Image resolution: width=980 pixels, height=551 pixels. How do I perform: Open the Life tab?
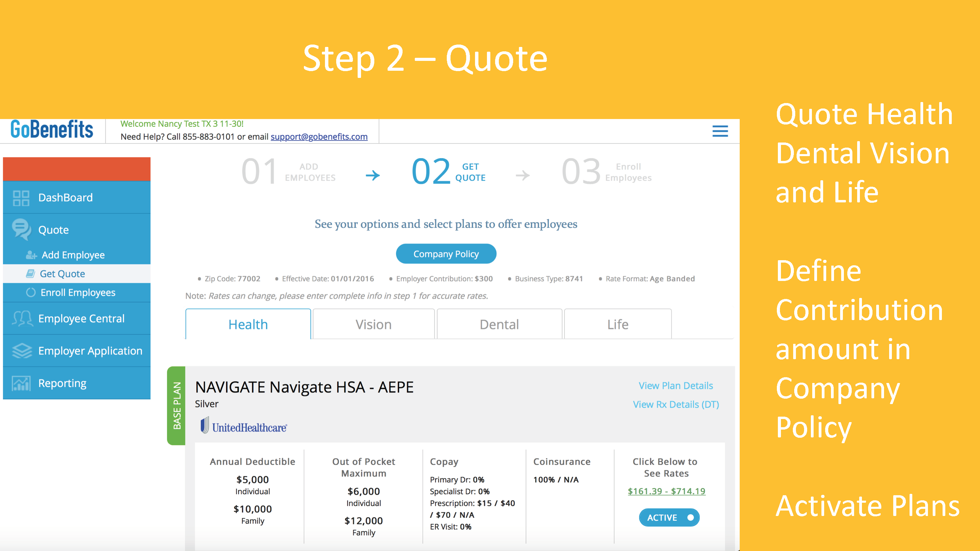coord(618,324)
